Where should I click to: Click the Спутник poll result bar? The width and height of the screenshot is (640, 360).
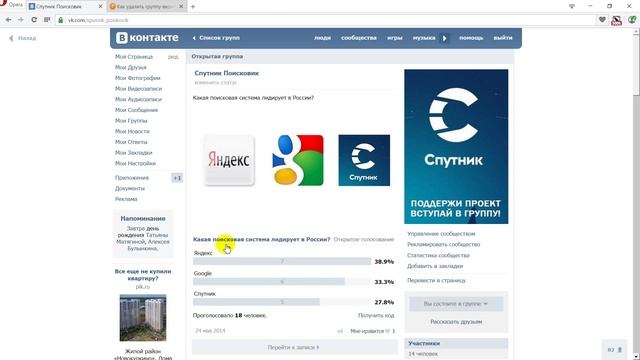tap(282, 302)
